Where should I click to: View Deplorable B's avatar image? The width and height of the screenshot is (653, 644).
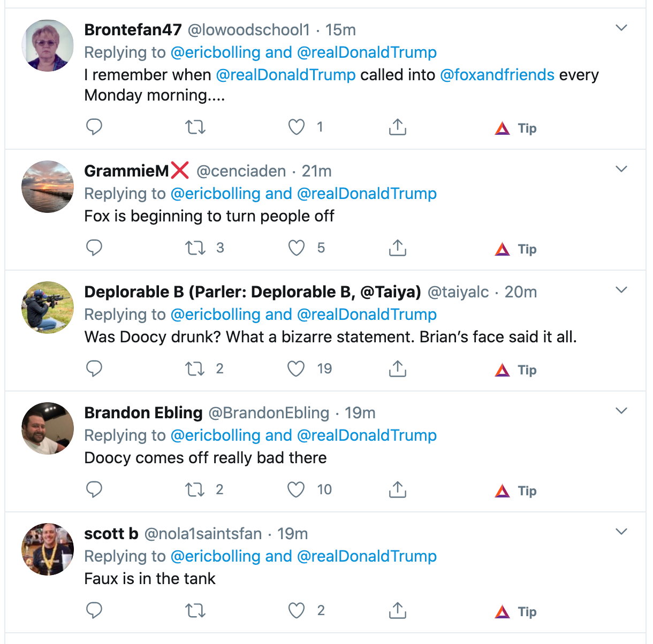(x=48, y=308)
